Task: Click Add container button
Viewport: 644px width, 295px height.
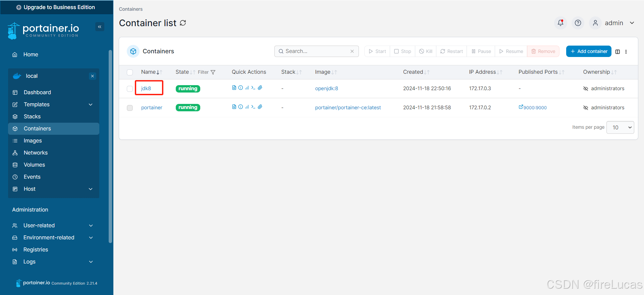Action: (x=589, y=51)
